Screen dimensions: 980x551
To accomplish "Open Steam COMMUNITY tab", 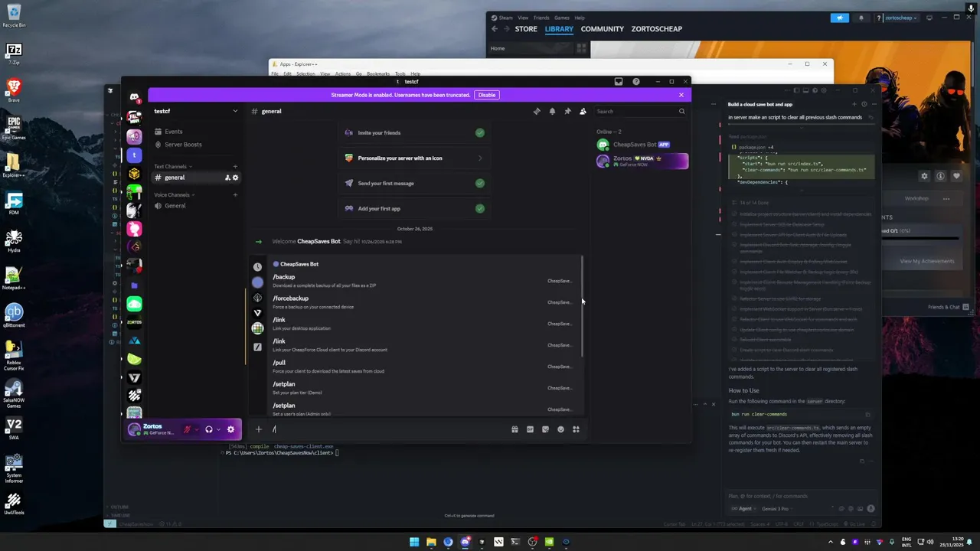I will (603, 29).
